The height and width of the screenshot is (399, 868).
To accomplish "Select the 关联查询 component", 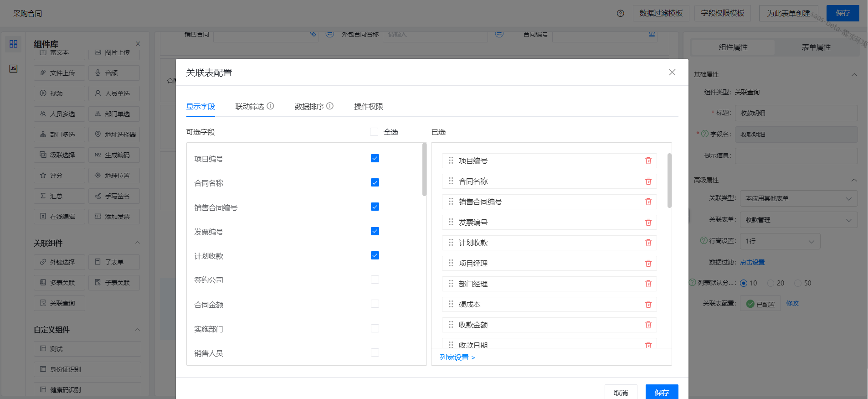I will tap(59, 303).
